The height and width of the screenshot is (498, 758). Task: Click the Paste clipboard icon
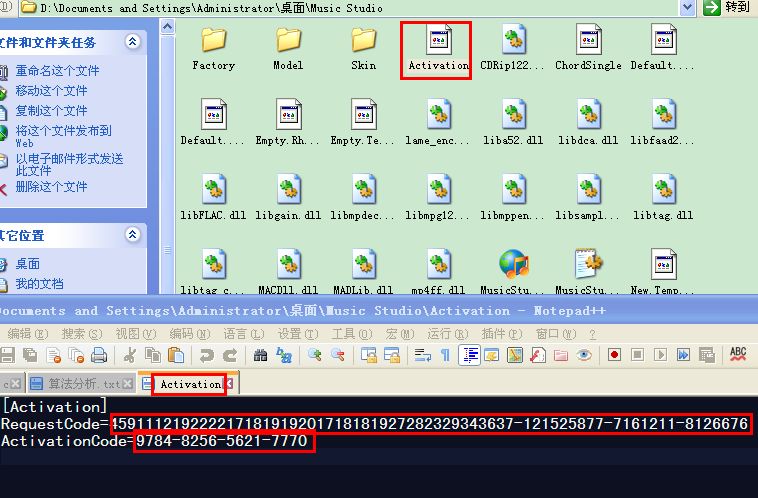pos(176,355)
